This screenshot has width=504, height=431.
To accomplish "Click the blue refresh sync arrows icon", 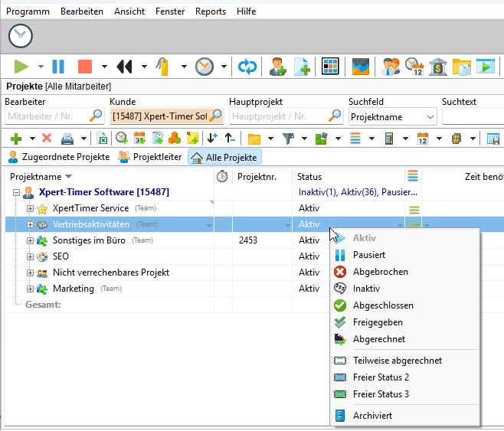I will [x=247, y=67].
